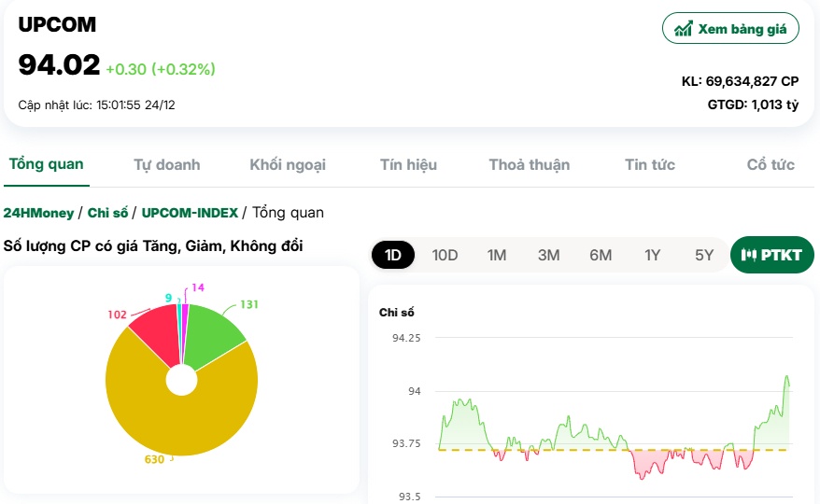Click the 630 pie chart label

pos(154,459)
